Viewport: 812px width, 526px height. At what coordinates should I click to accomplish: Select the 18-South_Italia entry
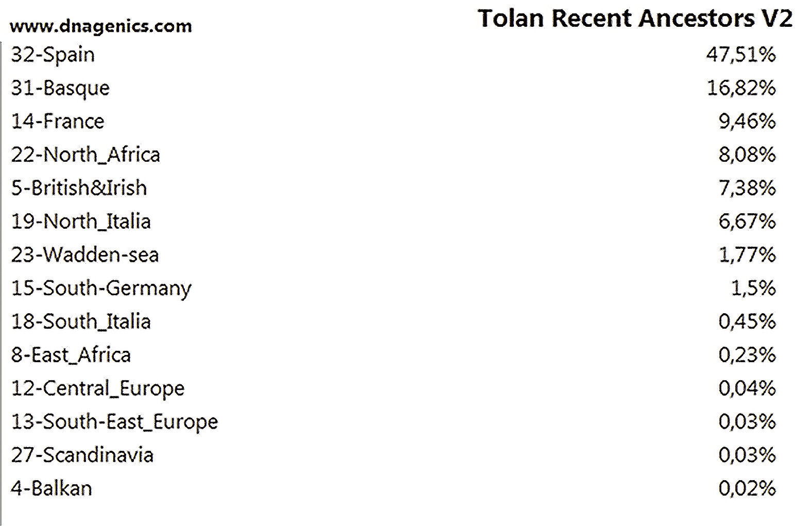point(81,321)
